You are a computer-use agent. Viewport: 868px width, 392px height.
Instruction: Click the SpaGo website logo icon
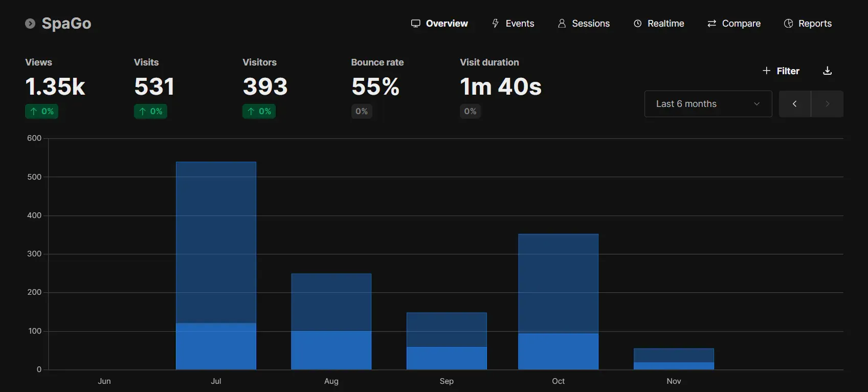pyautogui.click(x=30, y=24)
